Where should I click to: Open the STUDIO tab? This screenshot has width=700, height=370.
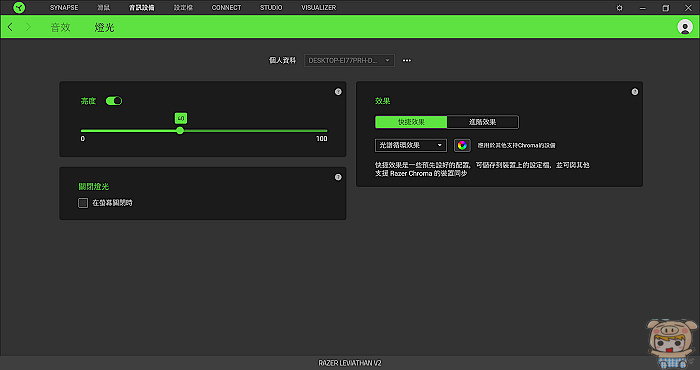pos(271,8)
